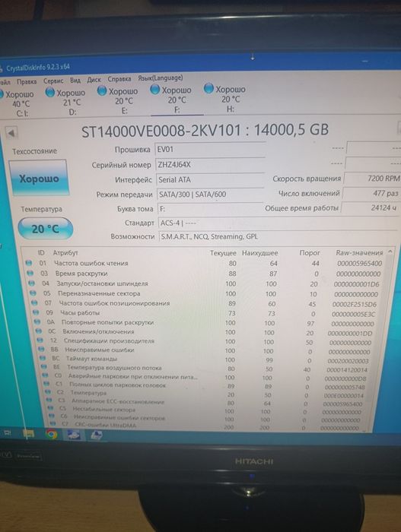Click status icon of attribute 0C Включения/отключения
Screen dimensions: 401x532
click(x=38, y=331)
